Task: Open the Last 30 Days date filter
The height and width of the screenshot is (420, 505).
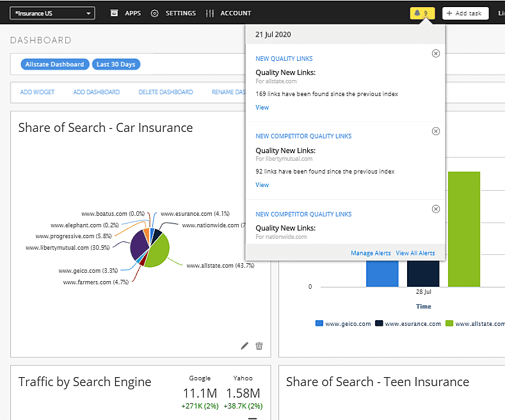Action: (116, 65)
